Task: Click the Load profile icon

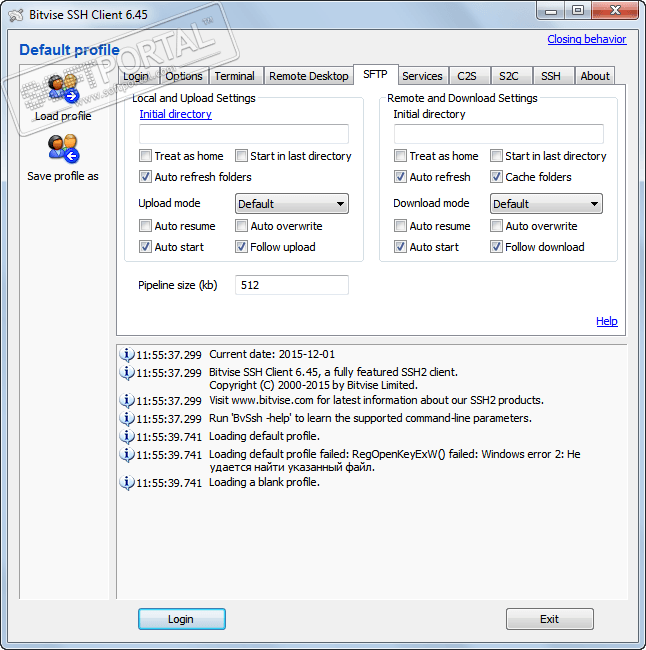Action: tap(63, 88)
